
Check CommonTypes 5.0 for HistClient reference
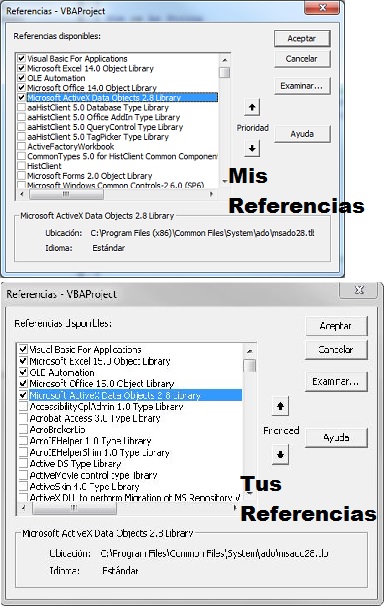tap(22, 156)
